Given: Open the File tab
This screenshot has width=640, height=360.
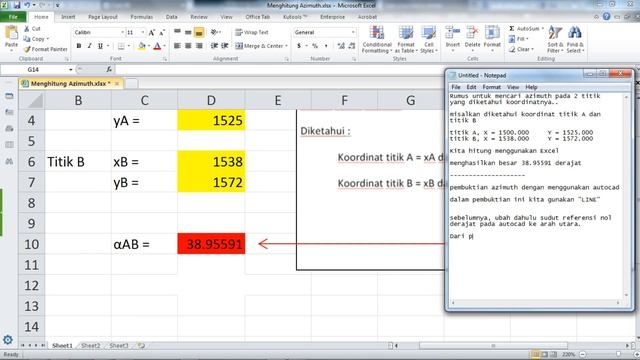Looking at the screenshot, I should pos(13,17).
